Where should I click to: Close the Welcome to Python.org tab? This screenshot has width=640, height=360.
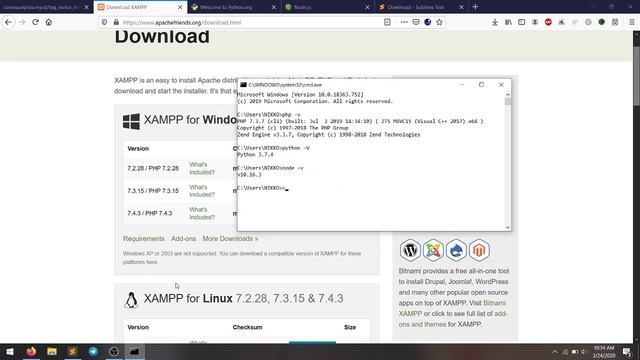(274, 7)
